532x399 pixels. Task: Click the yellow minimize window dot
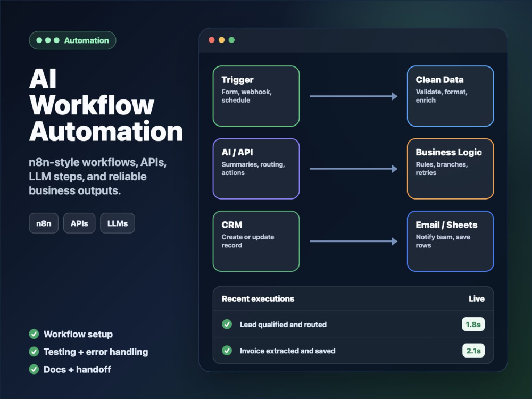(221, 40)
